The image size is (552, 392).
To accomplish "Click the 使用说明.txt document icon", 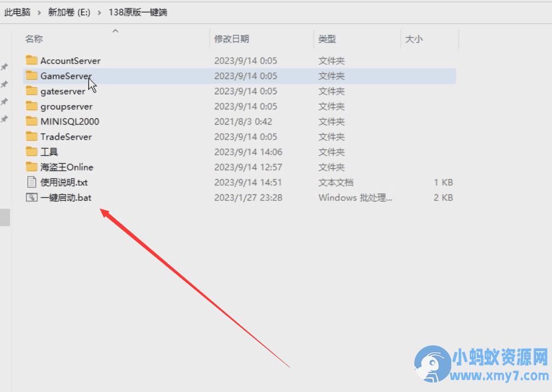I will [32, 182].
